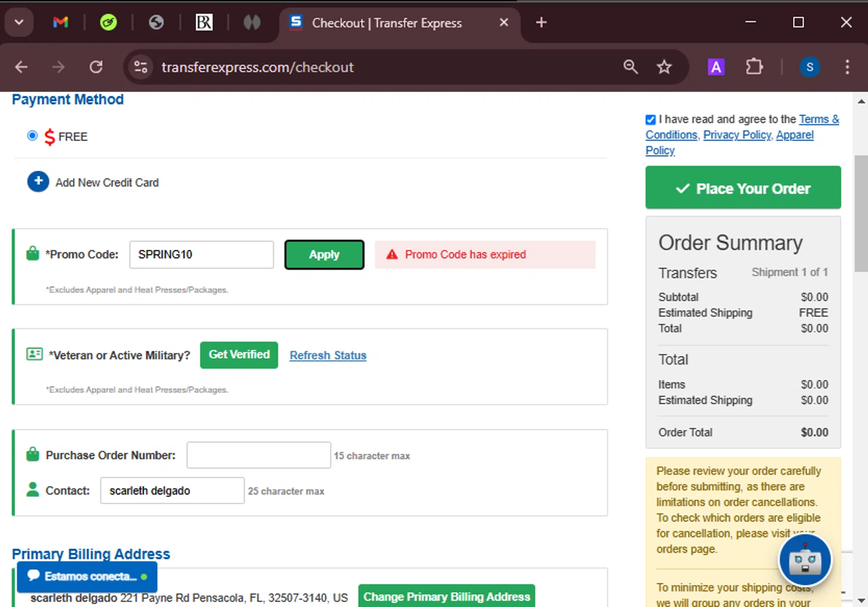Viewport: 868px width, 607px height.
Task: Click the address bar URL
Action: [x=258, y=67]
